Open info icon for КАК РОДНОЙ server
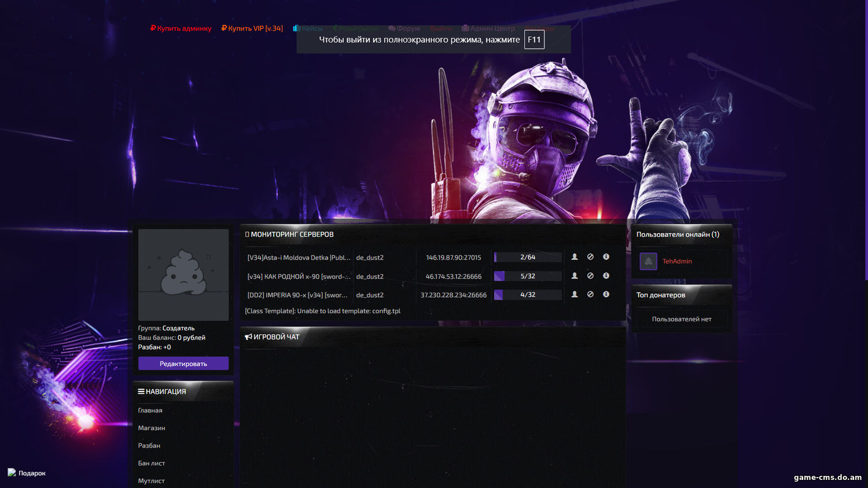 pyautogui.click(x=606, y=276)
